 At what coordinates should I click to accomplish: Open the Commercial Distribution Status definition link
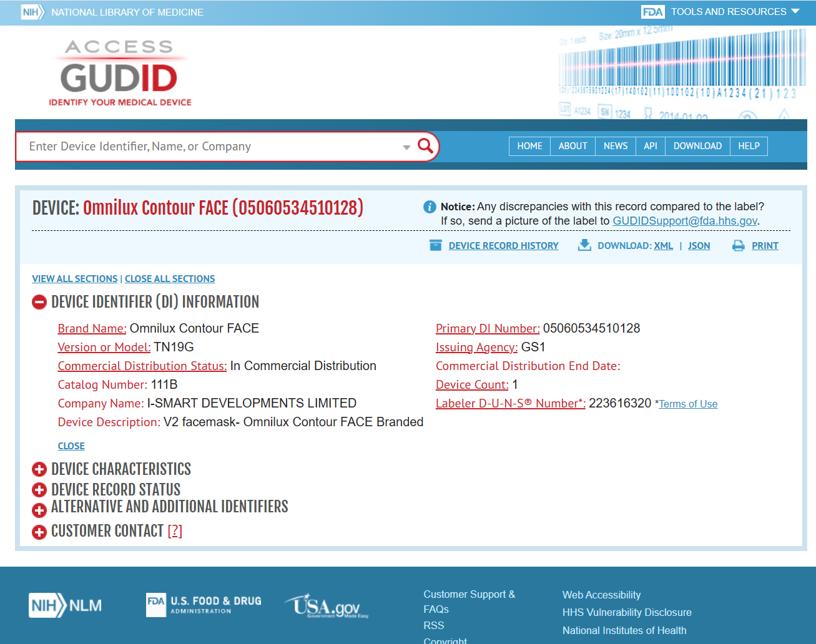pyautogui.click(x=142, y=366)
